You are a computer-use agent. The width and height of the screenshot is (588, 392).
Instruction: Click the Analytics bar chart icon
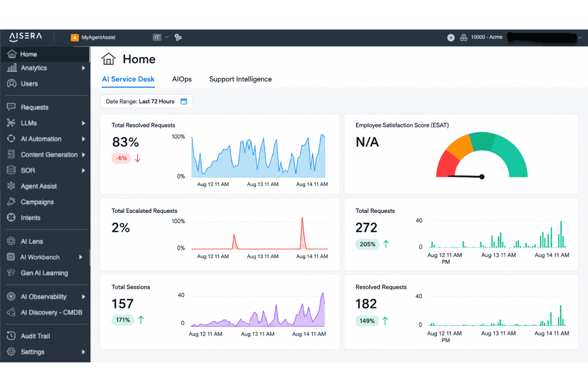coord(12,68)
